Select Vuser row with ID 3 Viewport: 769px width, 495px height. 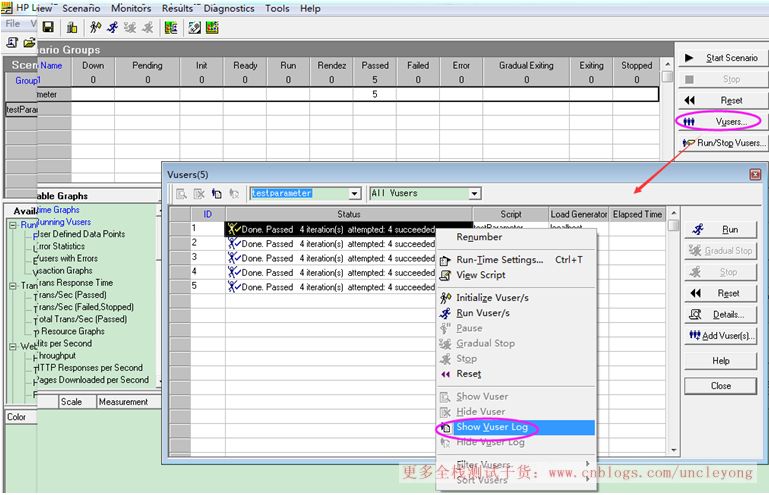point(314,258)
